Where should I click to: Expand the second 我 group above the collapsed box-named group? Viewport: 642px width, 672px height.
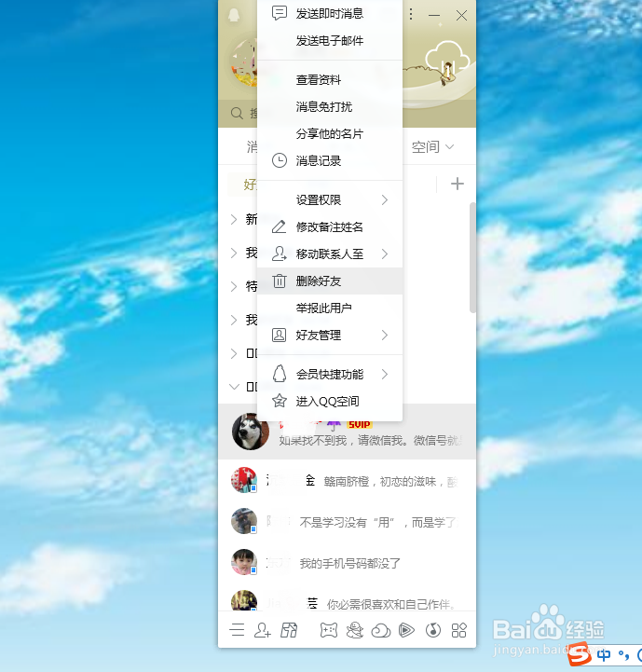[234, 320]
